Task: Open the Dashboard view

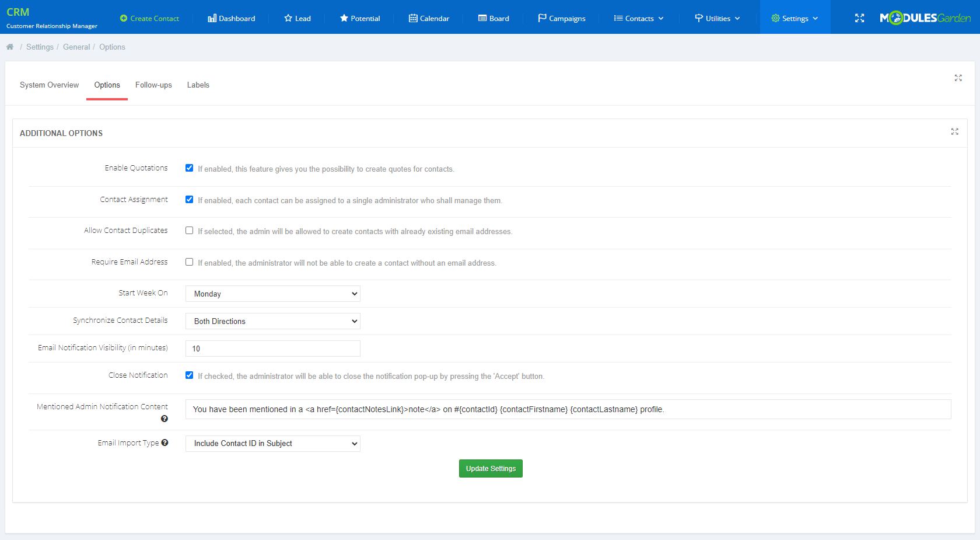Action: click(x=231, y=18)
